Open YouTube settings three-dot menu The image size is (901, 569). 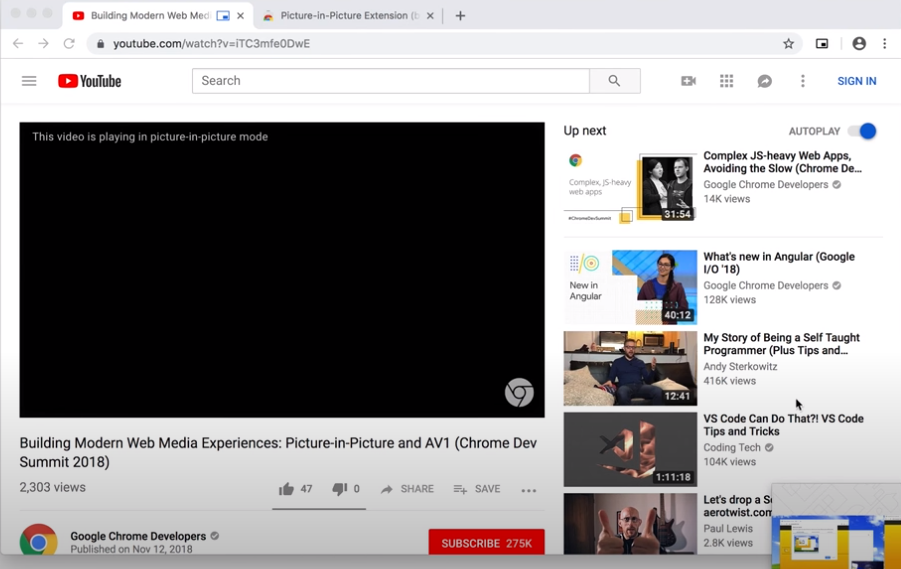pyautogui.click(x=803, y=81)
